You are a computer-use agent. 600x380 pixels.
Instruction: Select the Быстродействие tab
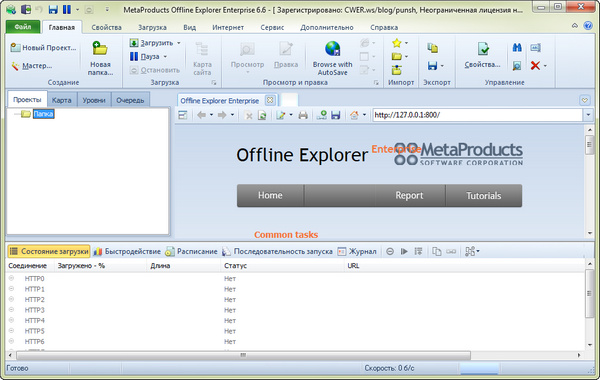pos(127,251)
